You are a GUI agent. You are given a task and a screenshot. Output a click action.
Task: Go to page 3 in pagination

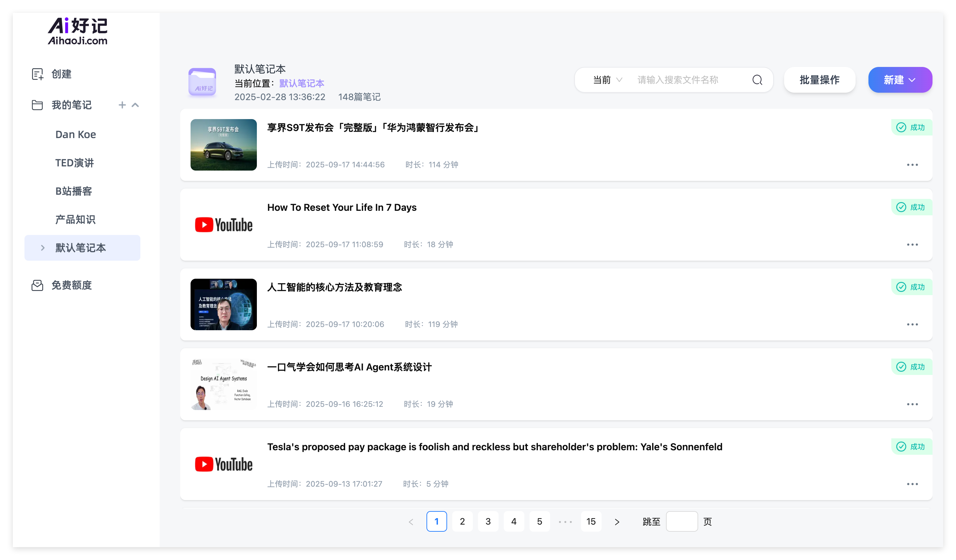pos(488,522)
